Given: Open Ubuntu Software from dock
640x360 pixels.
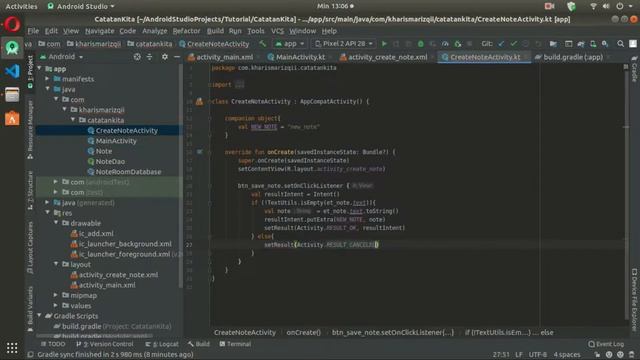Looking at the screenshot, I should coord(12,118).
